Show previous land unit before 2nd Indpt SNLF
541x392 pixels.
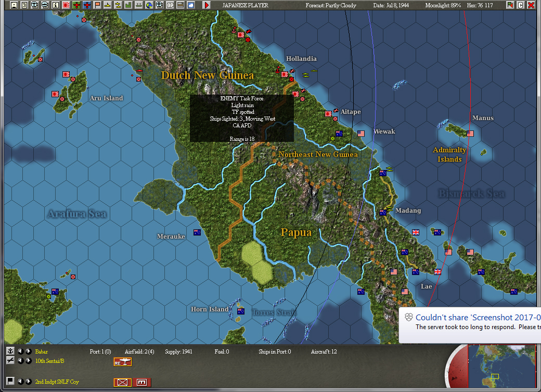point(21,381)
